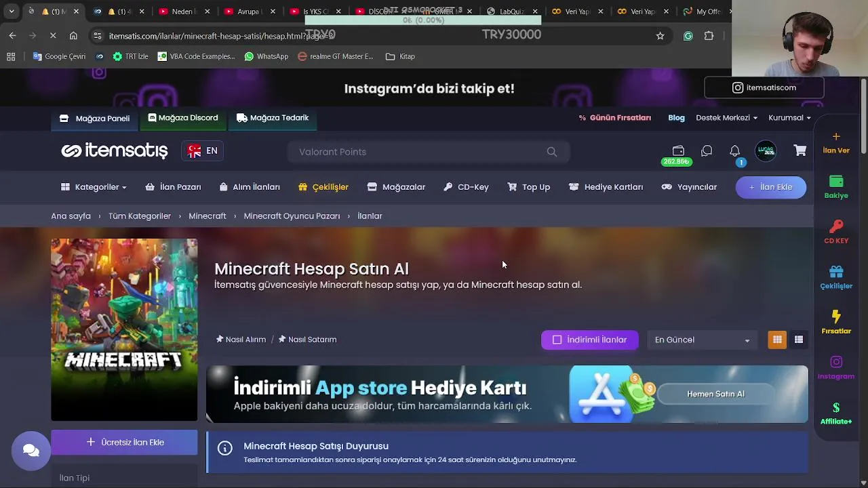Click the browser back arrow
This screenshot has width=868, height=488.
(x=12, y=35)
